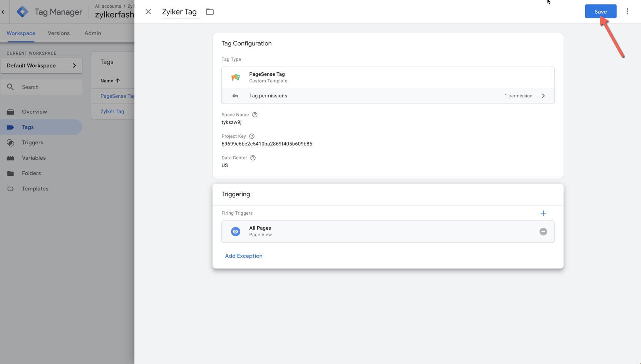Click the Add Exception link
Screen dimensions: 641x364
click(x=244, y=256)
